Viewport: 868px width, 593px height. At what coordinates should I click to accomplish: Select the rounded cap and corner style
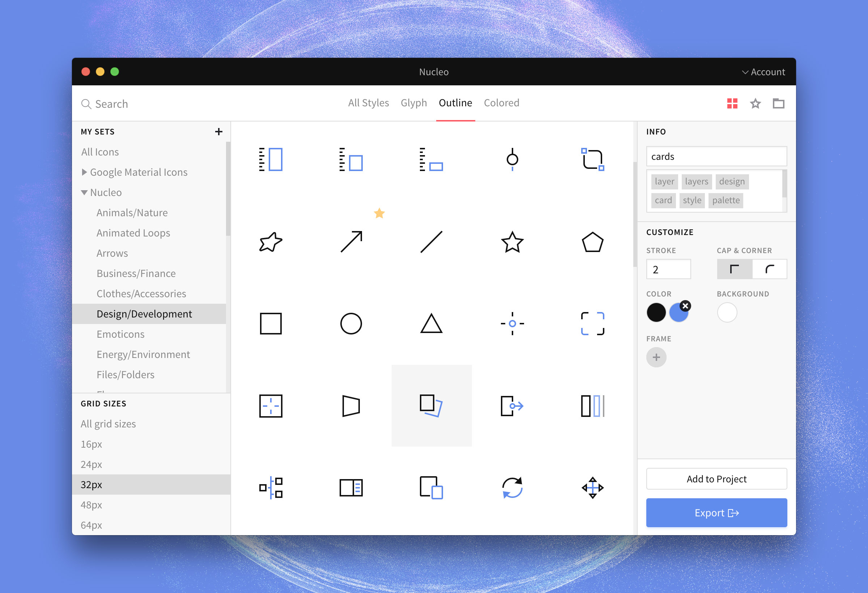769,269
